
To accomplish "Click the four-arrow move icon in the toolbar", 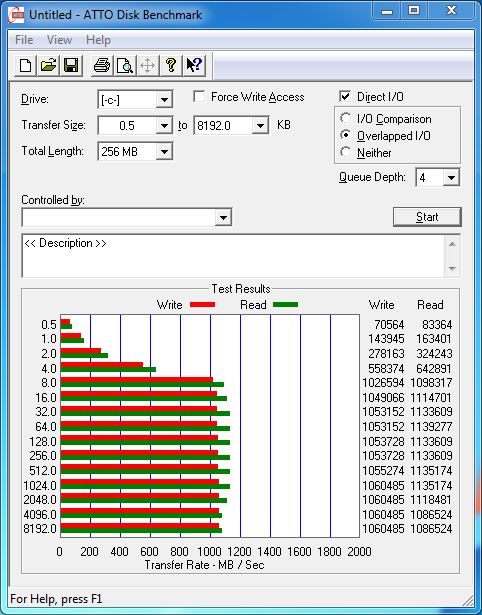I will [x=147, y=65].
